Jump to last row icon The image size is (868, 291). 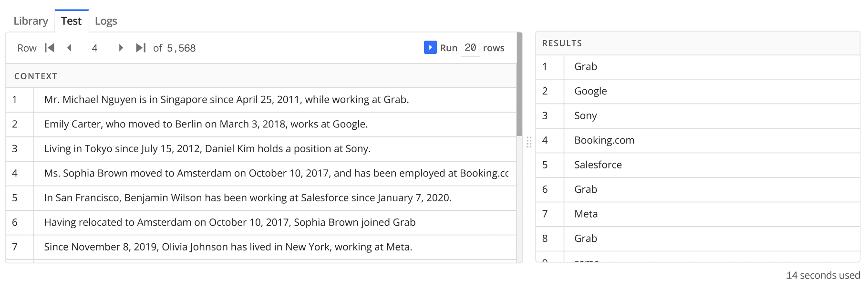[141, 48]
